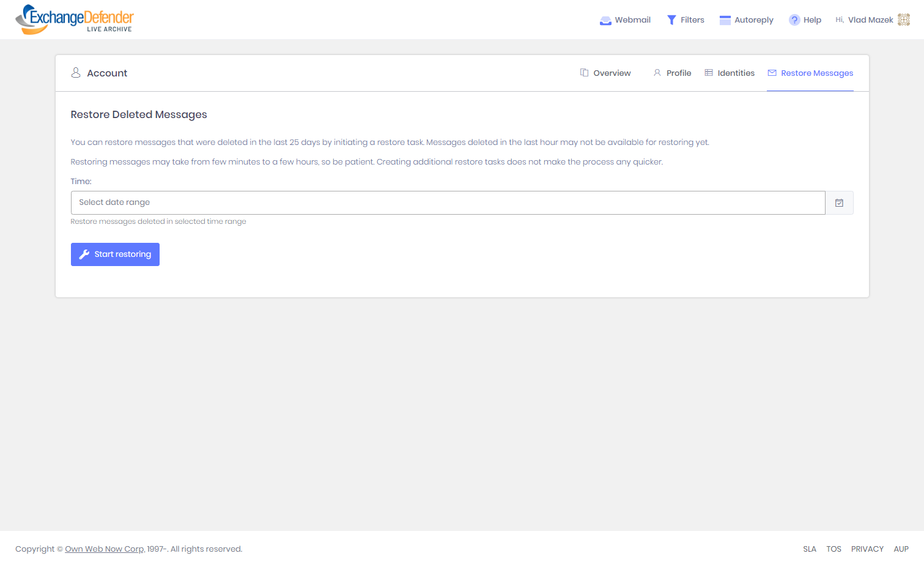Click the Help question mark icon
Image resolution: width=924 pixels, height=567 pixels.
pyautogui.click(x=794, y=20)
